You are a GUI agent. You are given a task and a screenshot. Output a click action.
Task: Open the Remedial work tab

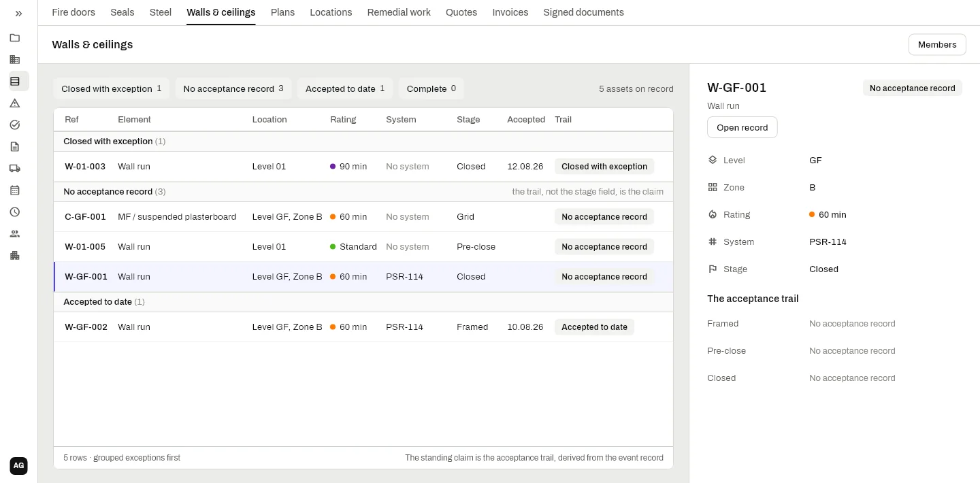399,12
